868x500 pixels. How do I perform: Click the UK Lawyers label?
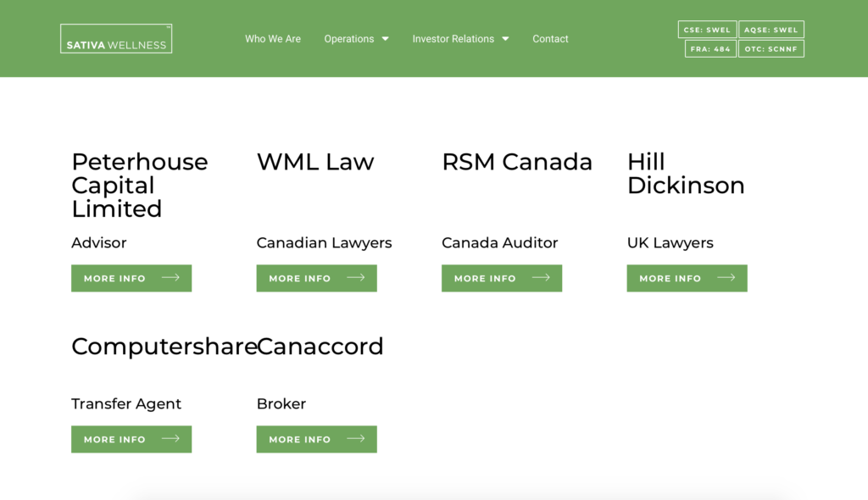point(670,243)
